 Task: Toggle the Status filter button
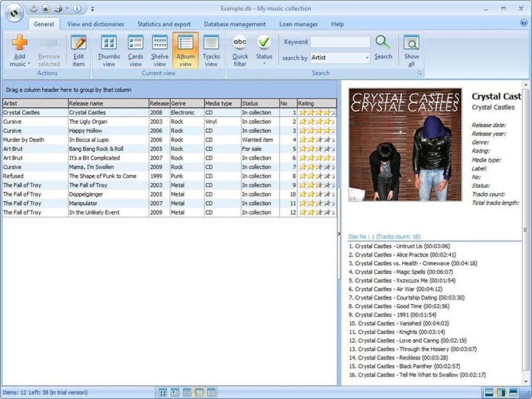click(x=264, y=50)
